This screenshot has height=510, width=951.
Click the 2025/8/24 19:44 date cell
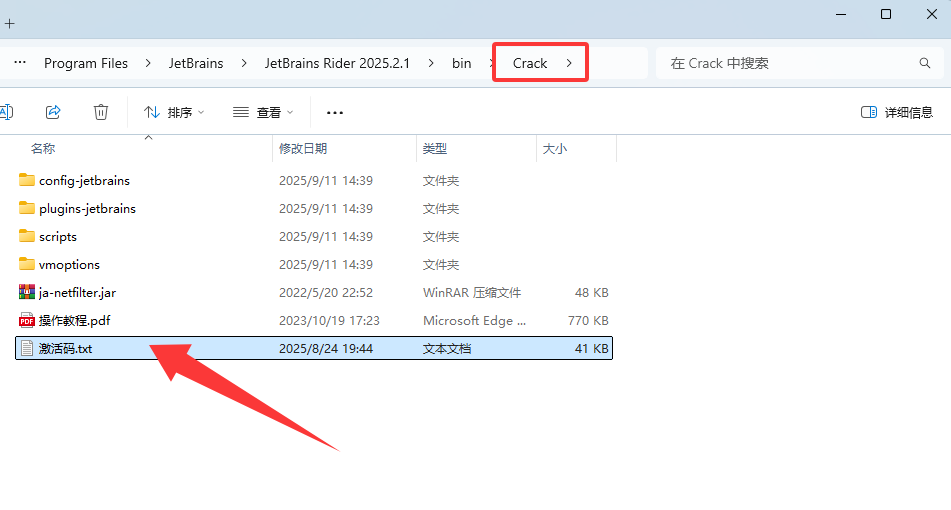[x=326, y=348]
